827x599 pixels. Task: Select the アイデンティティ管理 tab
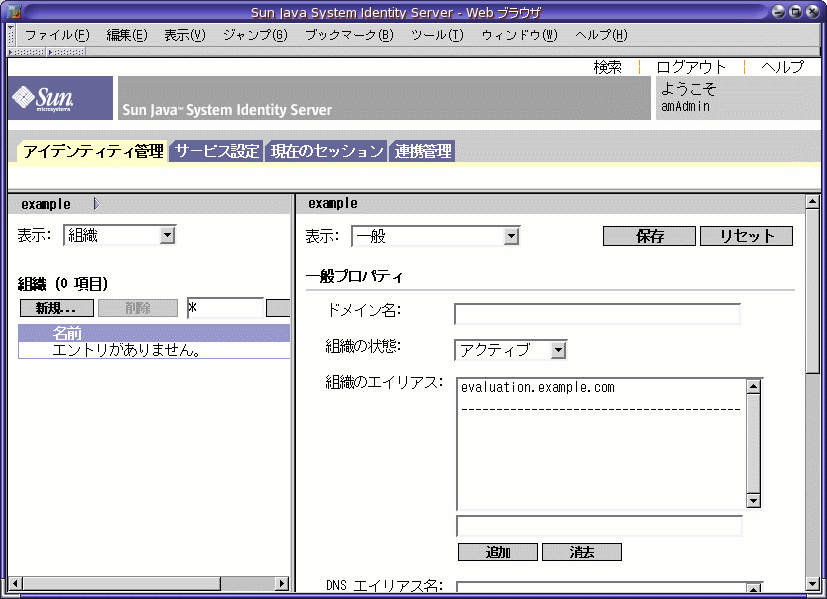[x=93, y=151]
